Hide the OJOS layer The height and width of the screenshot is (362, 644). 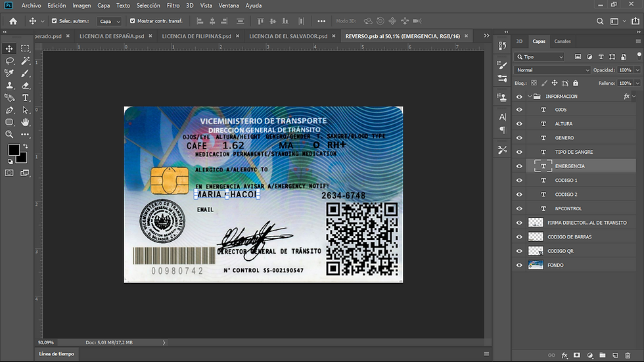[519, 110]
